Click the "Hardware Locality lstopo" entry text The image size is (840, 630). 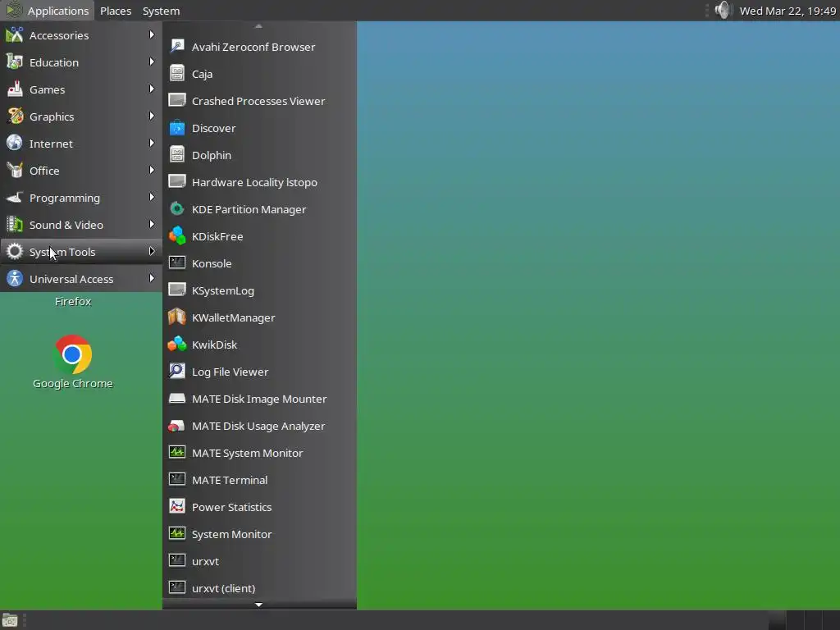tap(254, 183)
